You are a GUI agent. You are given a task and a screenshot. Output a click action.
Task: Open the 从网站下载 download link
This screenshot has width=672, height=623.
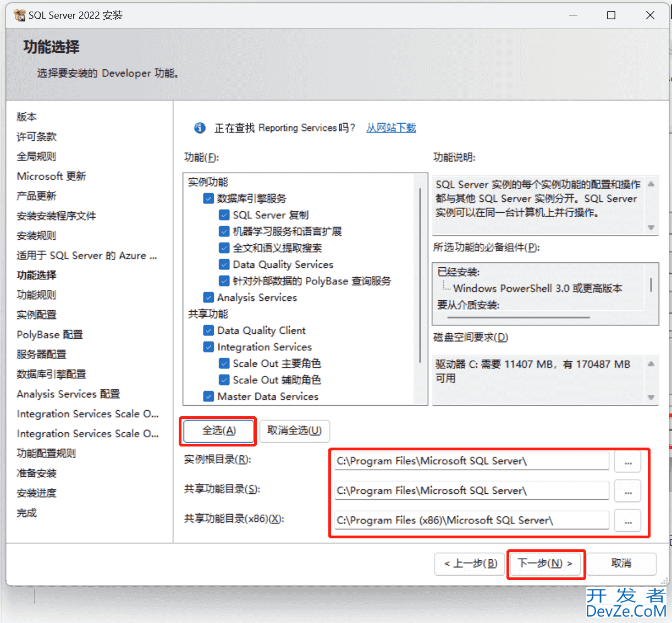(391, 128)
